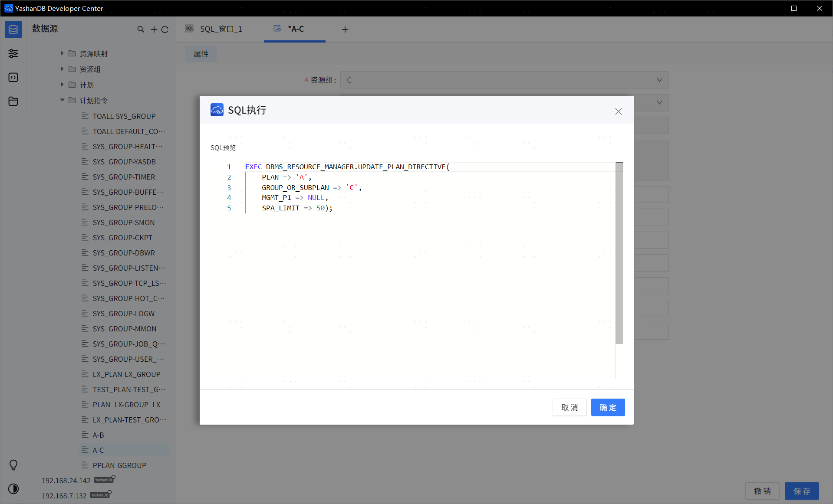Screen dimensions: 833x504
Task: Confirm SQL execution with 确定 button
Action: [x=608, y=407]
